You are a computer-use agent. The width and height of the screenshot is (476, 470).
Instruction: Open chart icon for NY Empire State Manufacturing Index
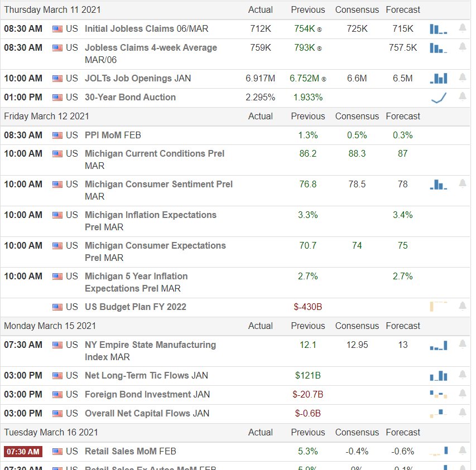439,345
